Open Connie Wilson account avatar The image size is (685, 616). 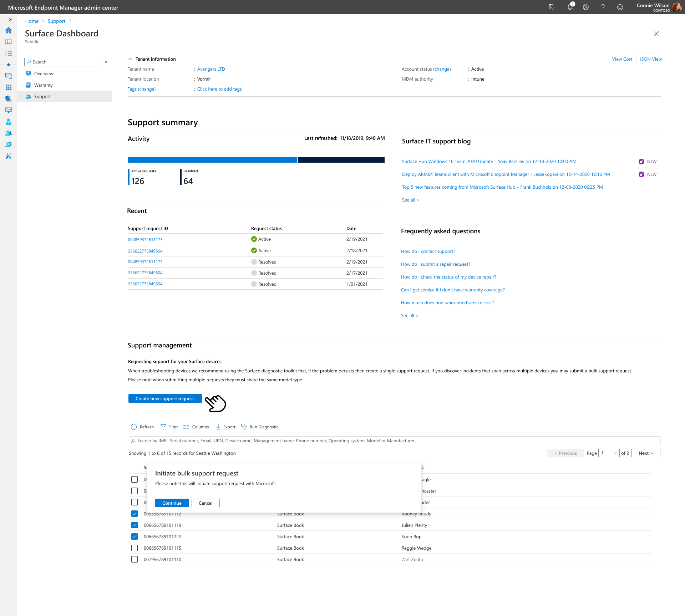pos(677,7)
